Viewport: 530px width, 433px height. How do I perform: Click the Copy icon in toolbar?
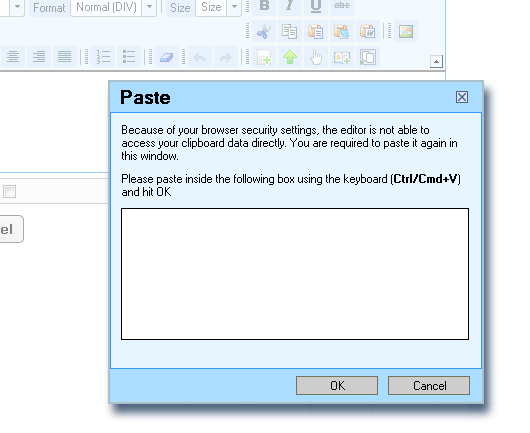pyautogui.click(x=290, y=31)
